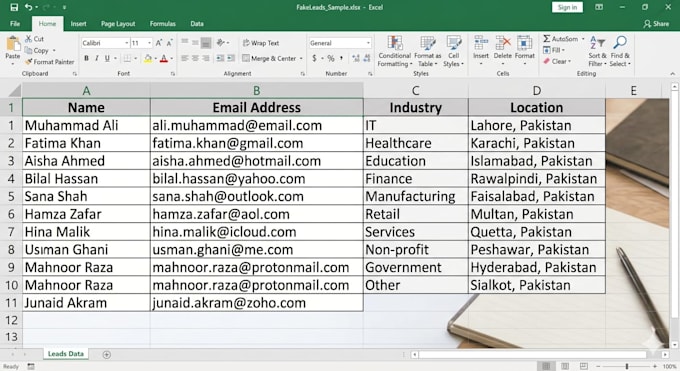Click the Select All corner triangle
680x371 pixels.
[14, 90]
